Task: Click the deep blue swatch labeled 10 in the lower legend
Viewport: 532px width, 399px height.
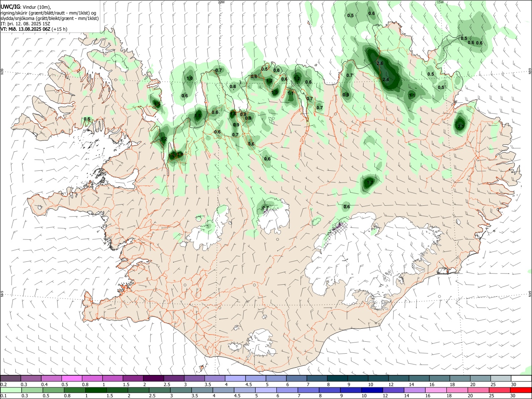Action: tap(372, 390)
